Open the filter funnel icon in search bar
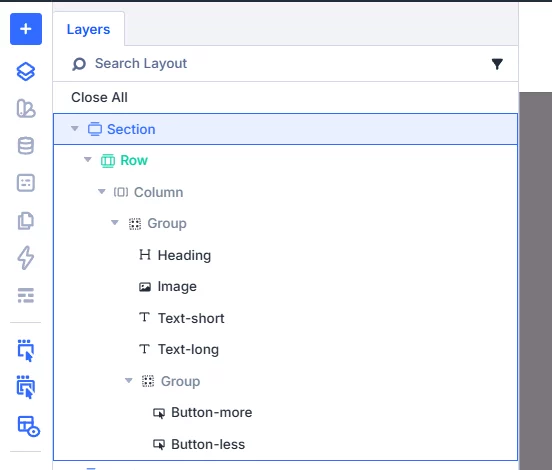The image size is (552, 470). click(x=497, y=64)
